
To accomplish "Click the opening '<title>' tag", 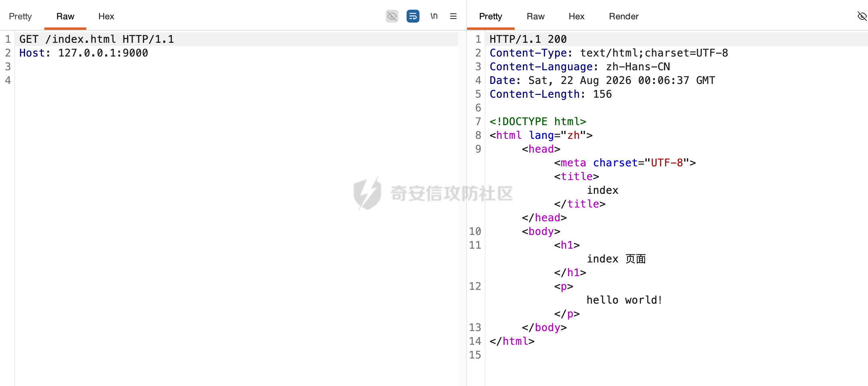I will click(576, 176).
